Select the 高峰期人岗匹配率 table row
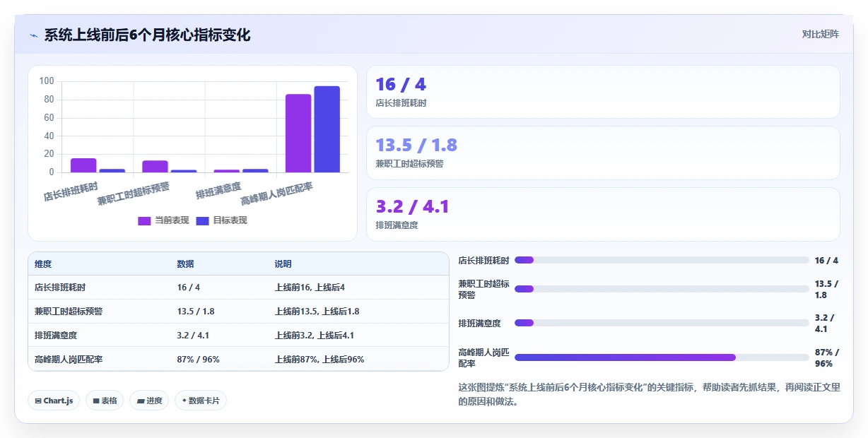This screenshot has height=438, width=868. [238, 359]
